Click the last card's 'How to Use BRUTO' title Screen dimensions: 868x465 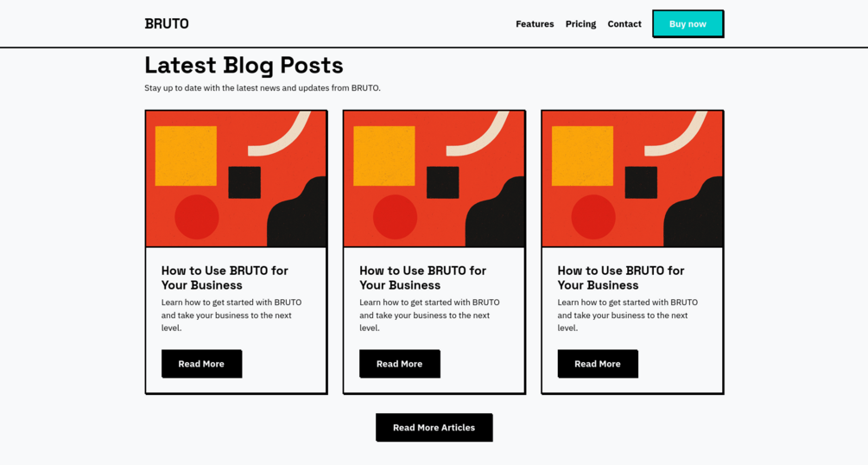click(x=621, y=277)
